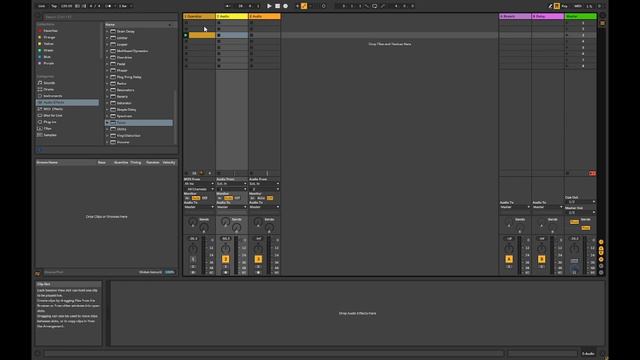Open the Sounds category
Screen dimensions: 640x360
[x=49, y=83]
